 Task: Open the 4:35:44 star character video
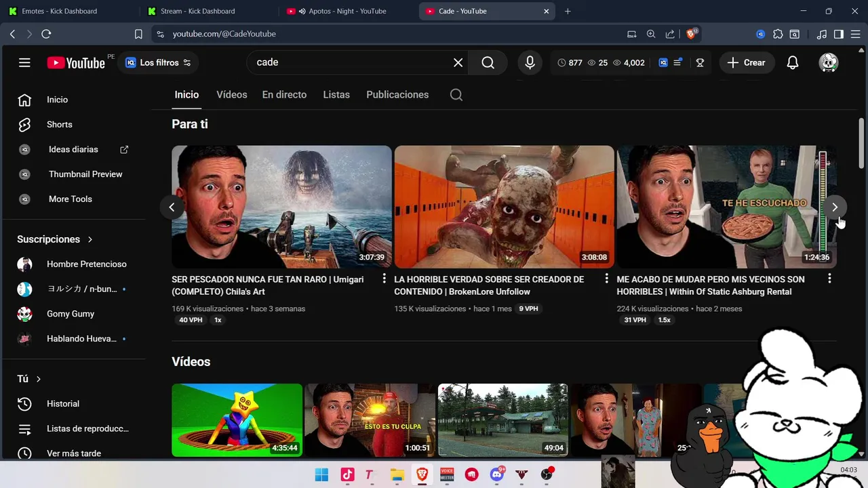tap(237, 420)
